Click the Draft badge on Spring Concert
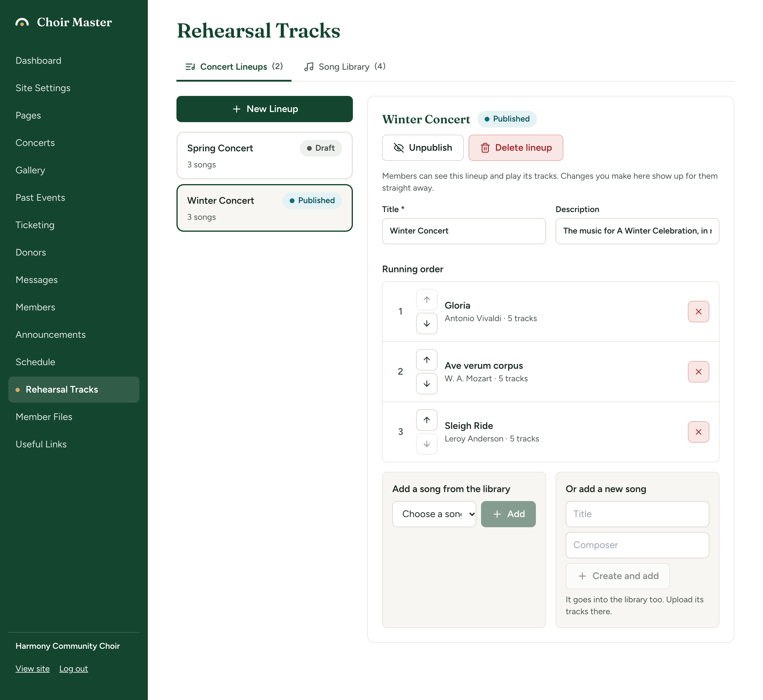This screenshot has height=700, width=763. (x=321, y=148)
